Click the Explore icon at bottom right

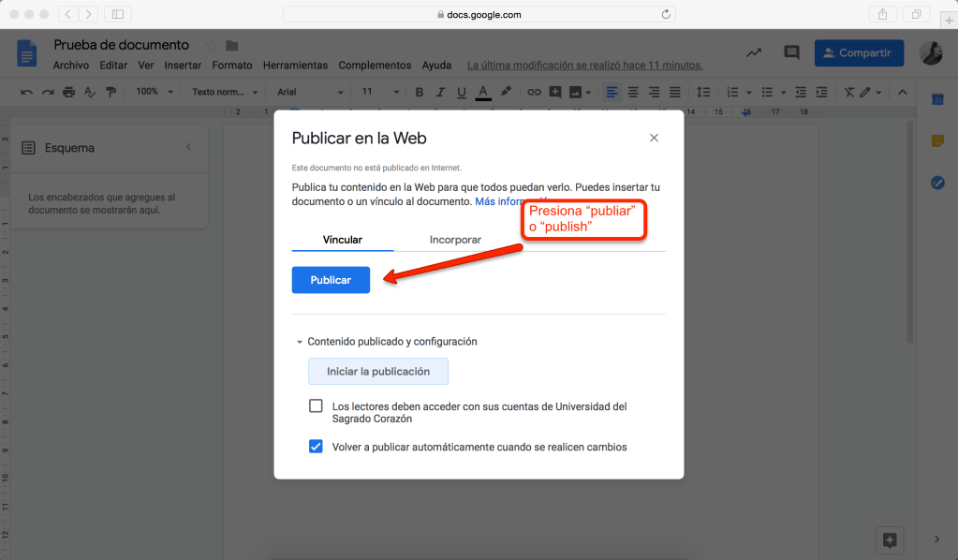pyautogui.click(x=890, y=539)
